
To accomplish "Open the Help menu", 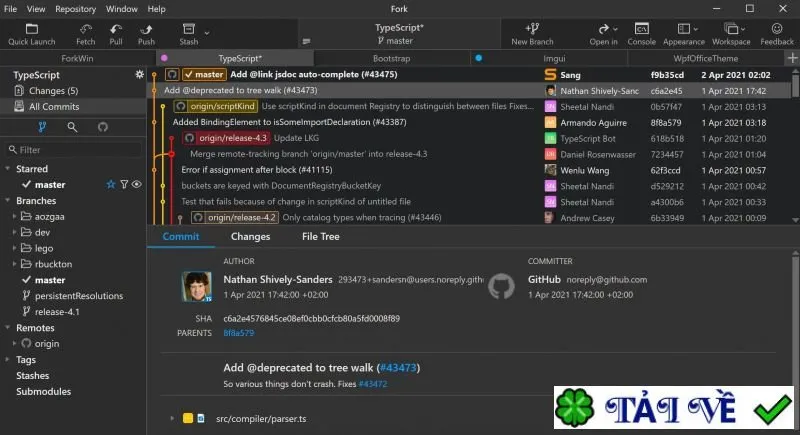I will coord(156,9).
